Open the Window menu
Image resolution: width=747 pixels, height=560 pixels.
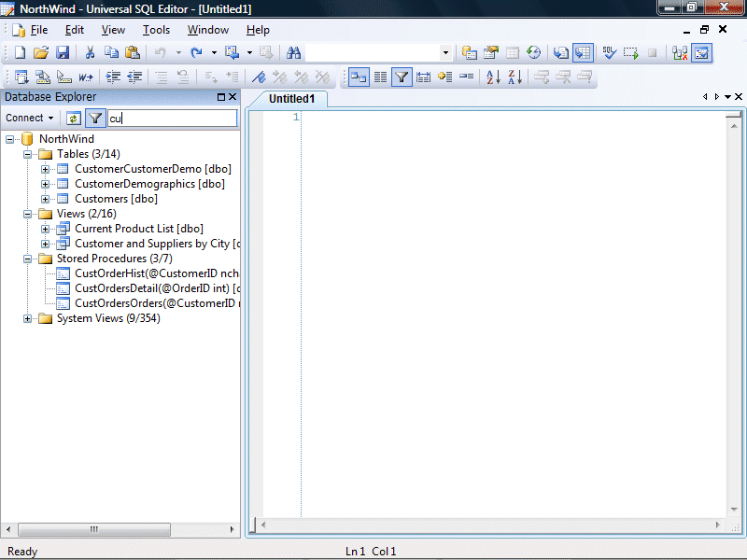point(207,30)
